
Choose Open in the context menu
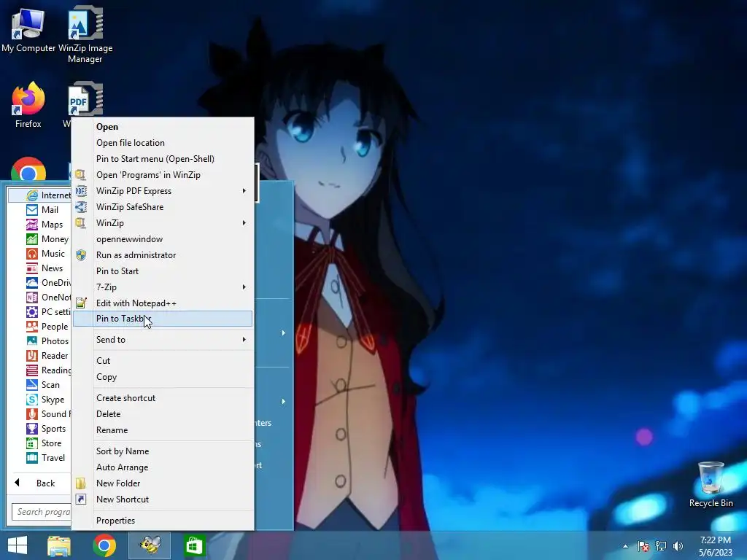pyautogui.click(x=163, y=127)
